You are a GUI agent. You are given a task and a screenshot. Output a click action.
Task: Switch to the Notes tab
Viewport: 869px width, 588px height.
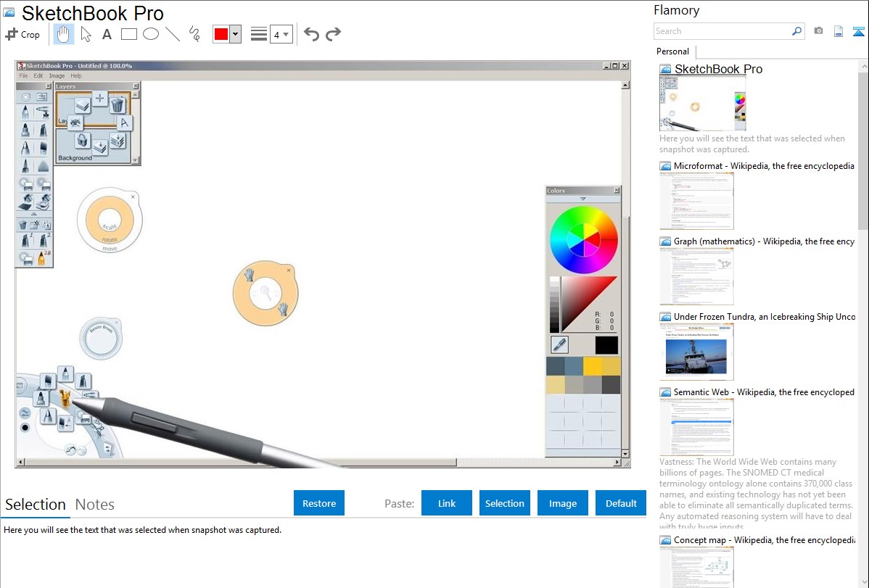95,505
